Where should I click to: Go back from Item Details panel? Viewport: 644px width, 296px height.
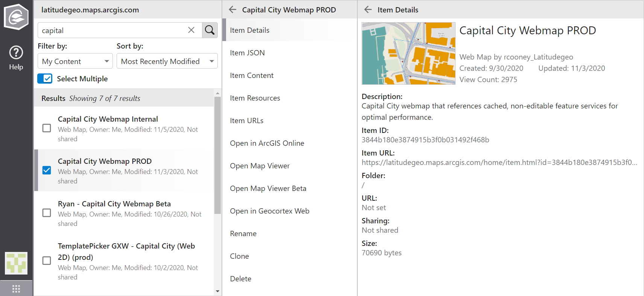368,10
